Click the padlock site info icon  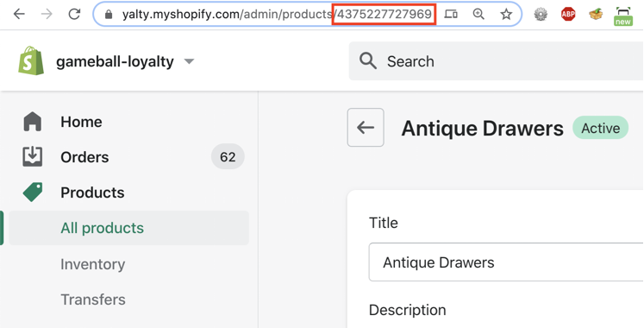[109, 15]
